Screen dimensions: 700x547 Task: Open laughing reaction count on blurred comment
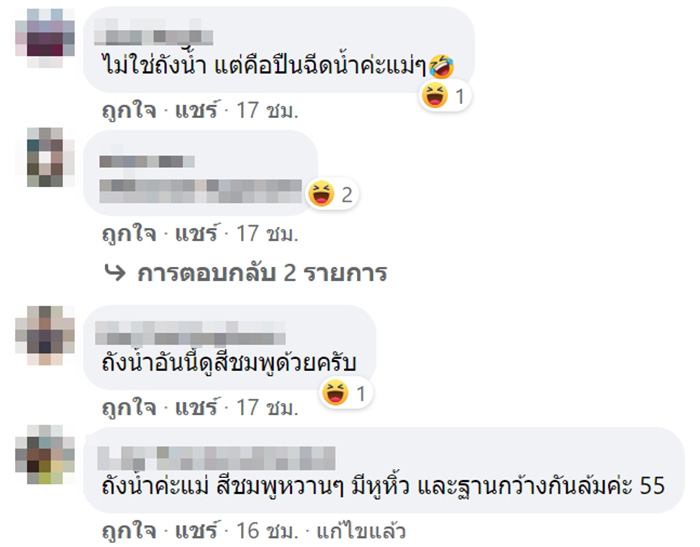332,194
